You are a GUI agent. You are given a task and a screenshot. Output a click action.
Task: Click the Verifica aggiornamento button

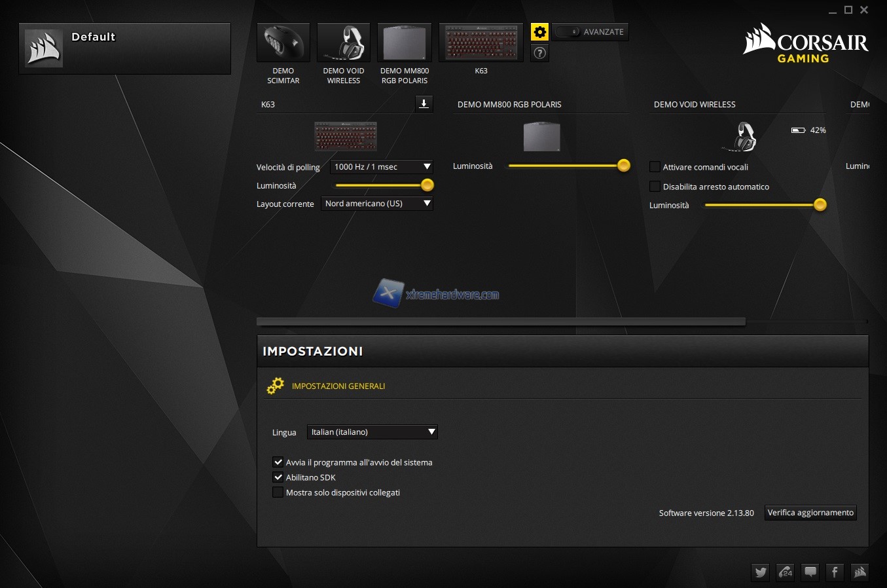810,513
